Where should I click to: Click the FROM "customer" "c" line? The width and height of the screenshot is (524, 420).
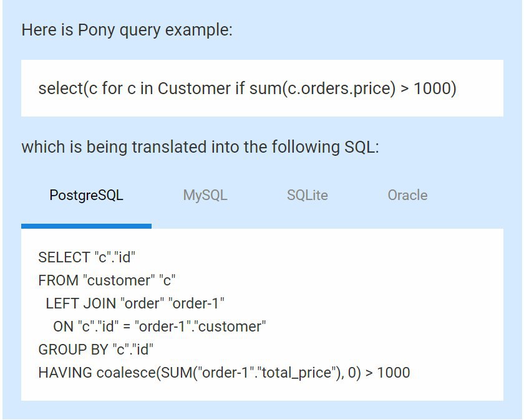pyautogui.click(x=107, y=280)
